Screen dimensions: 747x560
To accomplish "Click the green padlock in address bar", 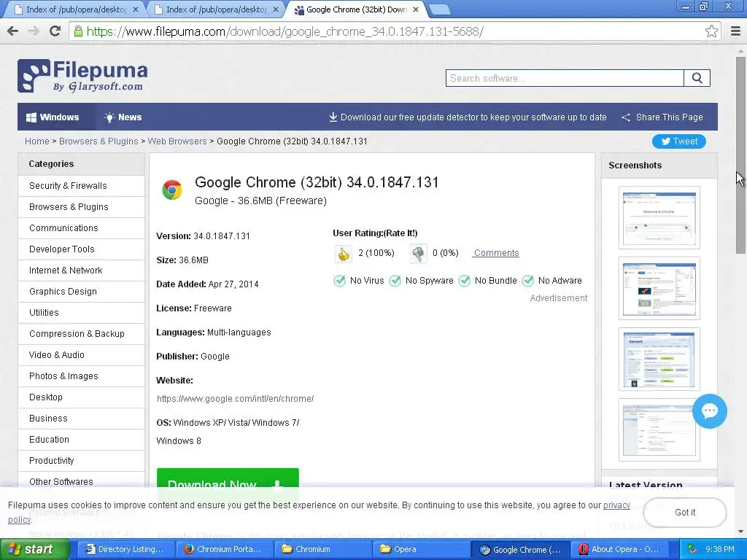I will pos(78,31).
